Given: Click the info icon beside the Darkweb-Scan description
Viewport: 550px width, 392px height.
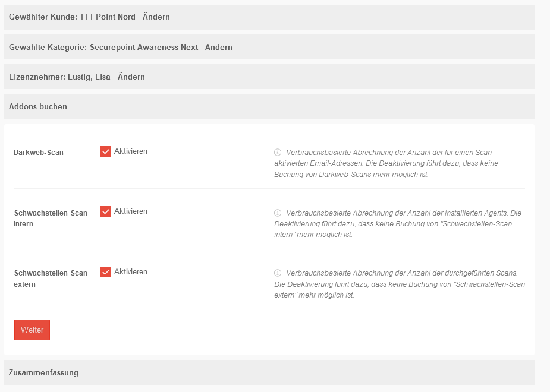Looking at the screenshot, I should [x=277, y=152].
